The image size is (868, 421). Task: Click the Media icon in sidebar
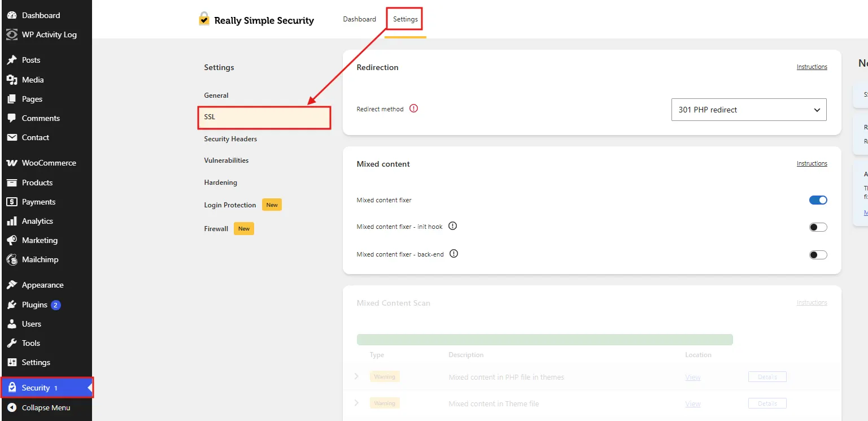11,80
